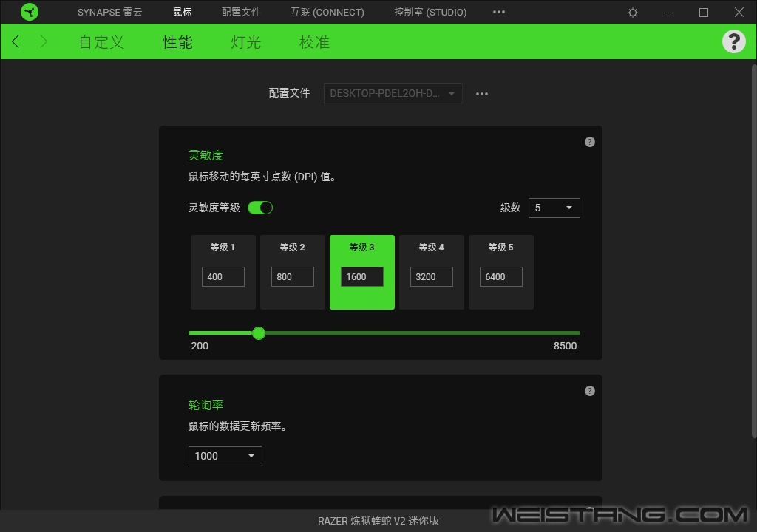Switch to the 灯光 subtab

245,42
